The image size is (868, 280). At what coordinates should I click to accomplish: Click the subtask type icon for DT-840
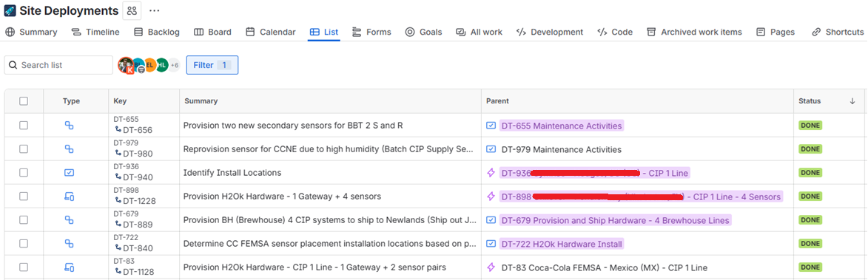click(70, 244)
